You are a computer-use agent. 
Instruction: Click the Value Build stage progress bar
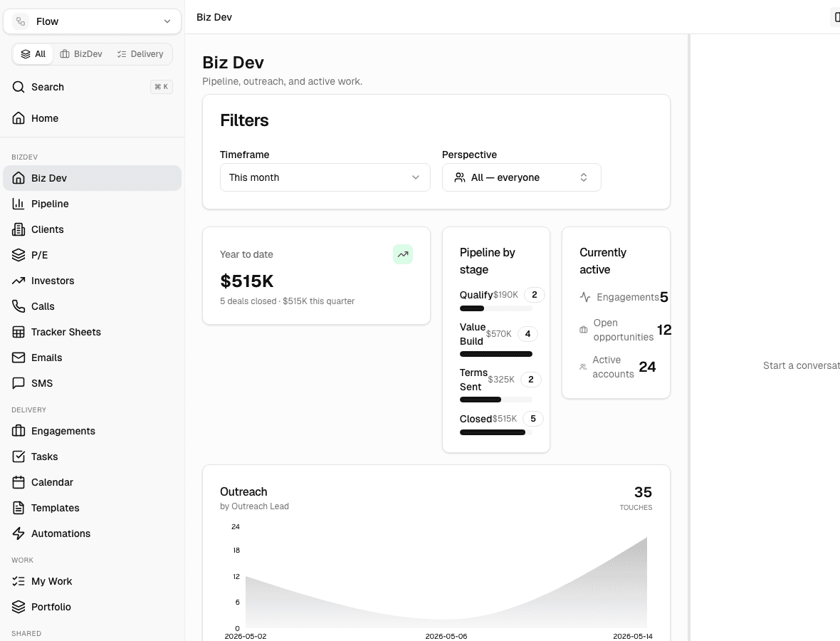point(496,354)
